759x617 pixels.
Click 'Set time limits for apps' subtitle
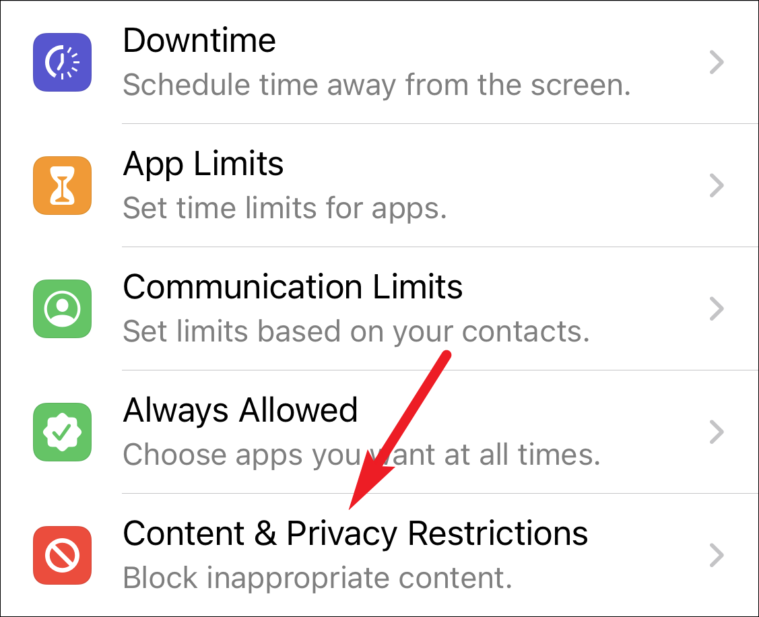coord(285,209)
